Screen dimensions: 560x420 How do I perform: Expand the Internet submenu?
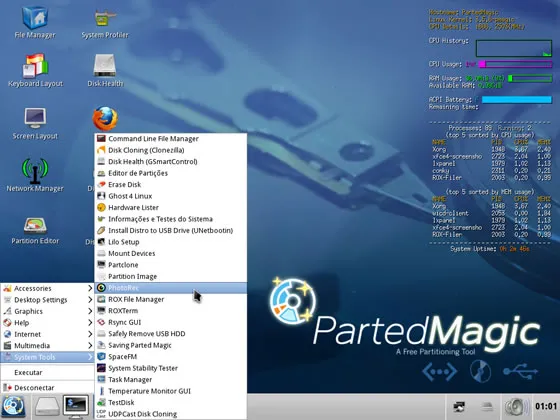(x=47, y=334)
